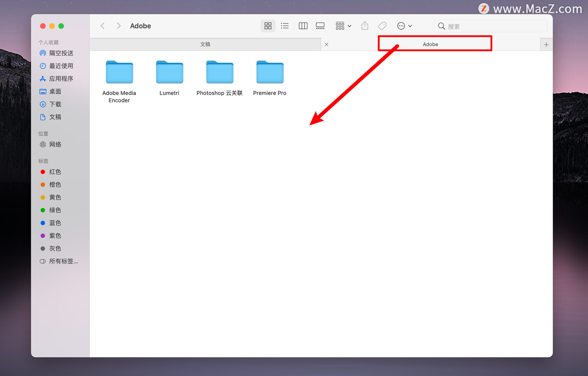Add a new Finder tab
Image resolution: width=588 pixels, height=376 pixels.
click(546, 45)
